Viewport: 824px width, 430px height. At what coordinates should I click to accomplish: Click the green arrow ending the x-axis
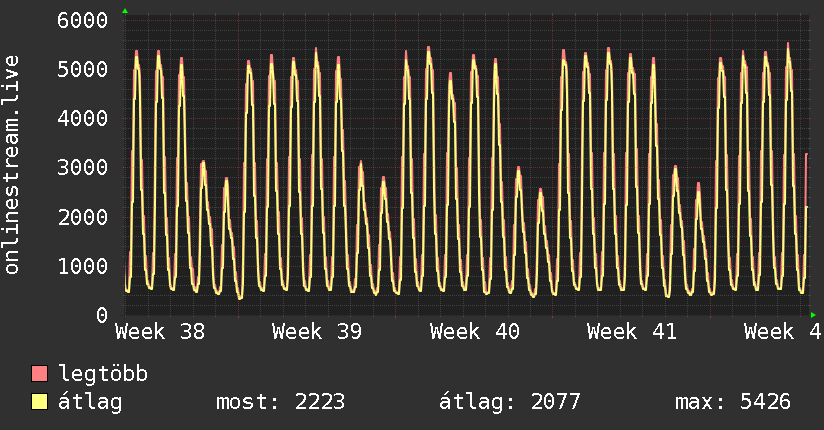click(813, 315)
